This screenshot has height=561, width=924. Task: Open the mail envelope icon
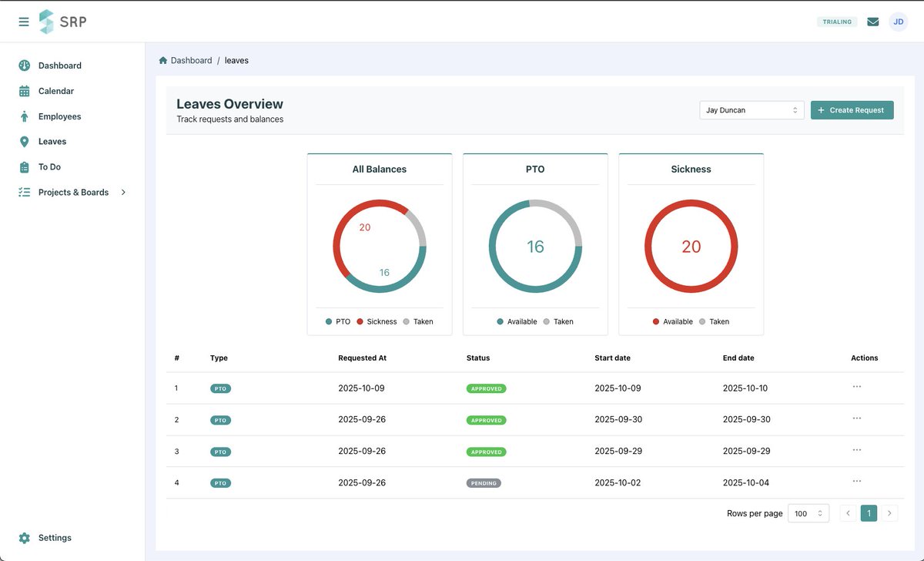point(872,22)
